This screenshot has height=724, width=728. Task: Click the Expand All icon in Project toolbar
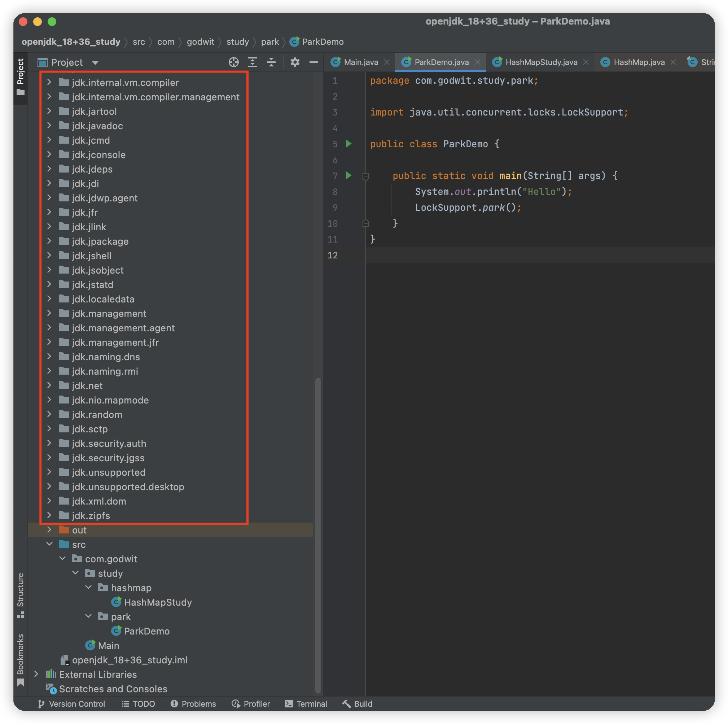pyautogui.click(x=253, y=62)
